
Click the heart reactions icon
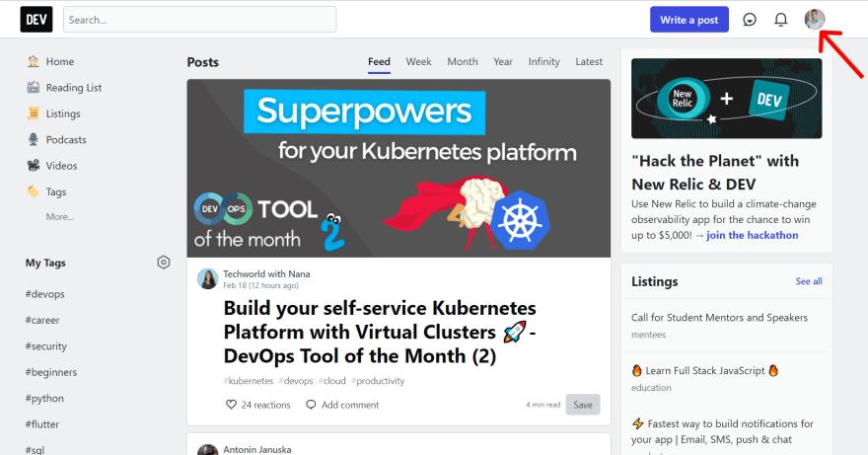(x=231, y=405)
